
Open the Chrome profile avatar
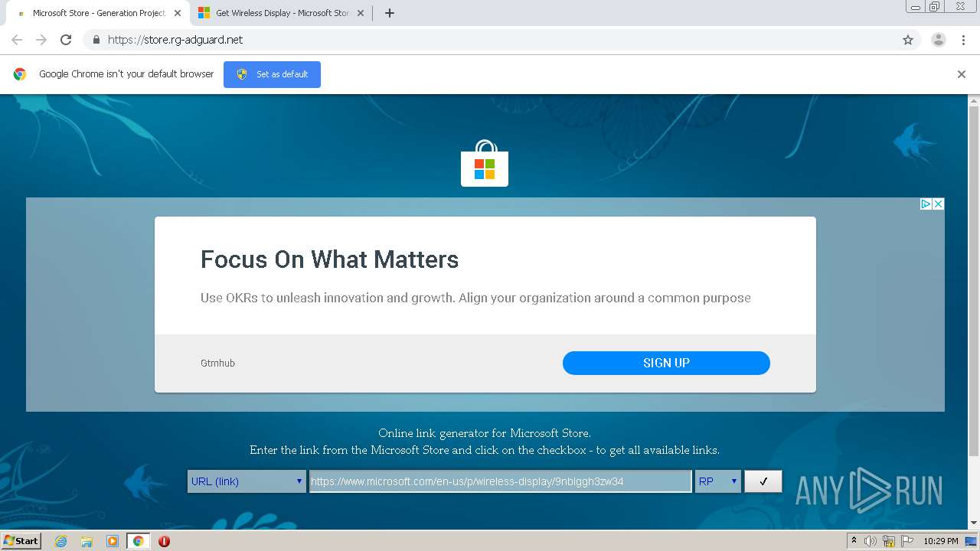tap(938, 40)
